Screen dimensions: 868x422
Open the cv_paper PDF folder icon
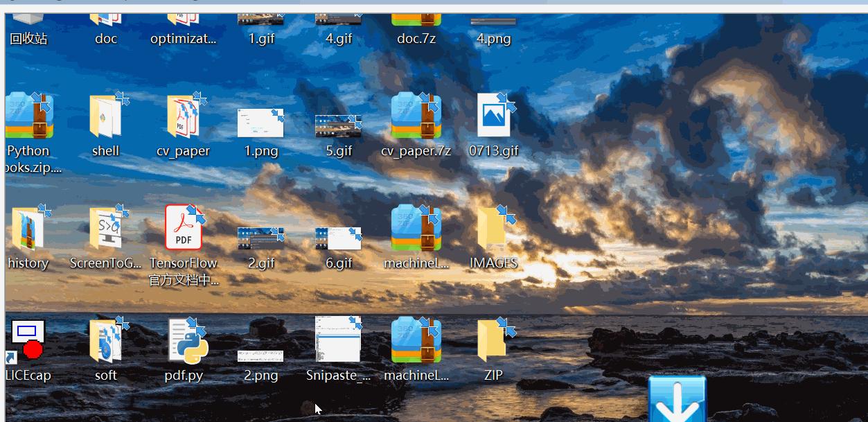click(184, 116)
